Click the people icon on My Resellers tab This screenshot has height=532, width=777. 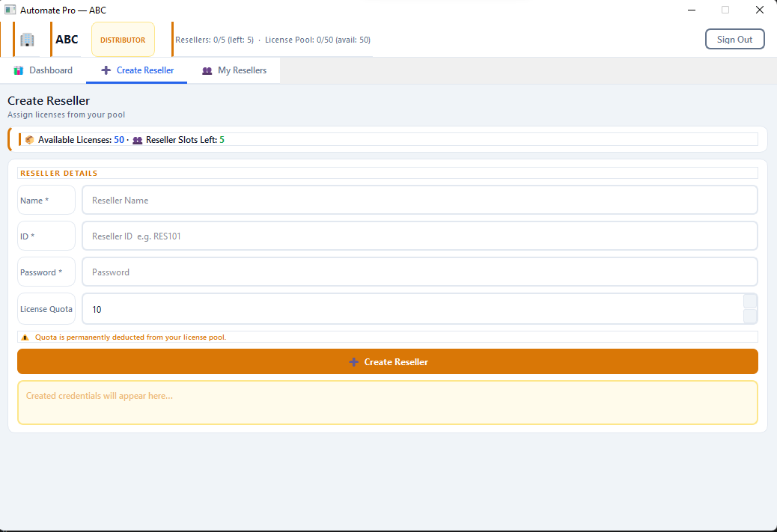coord(207,71)
